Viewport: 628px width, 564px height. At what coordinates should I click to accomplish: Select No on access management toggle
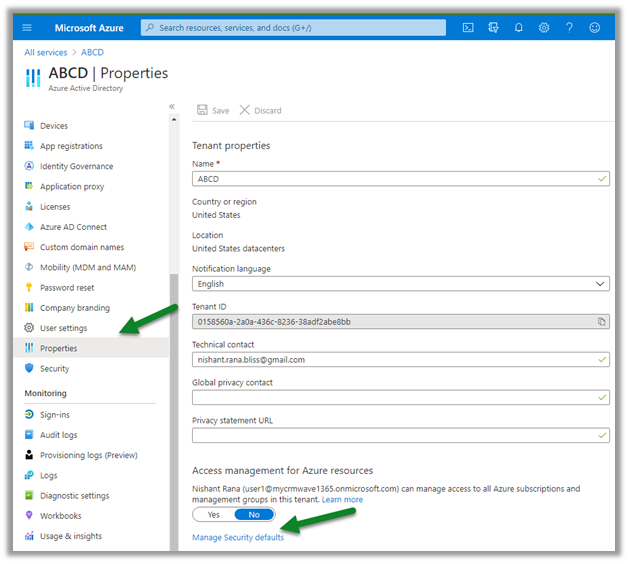tap(253, 514)
